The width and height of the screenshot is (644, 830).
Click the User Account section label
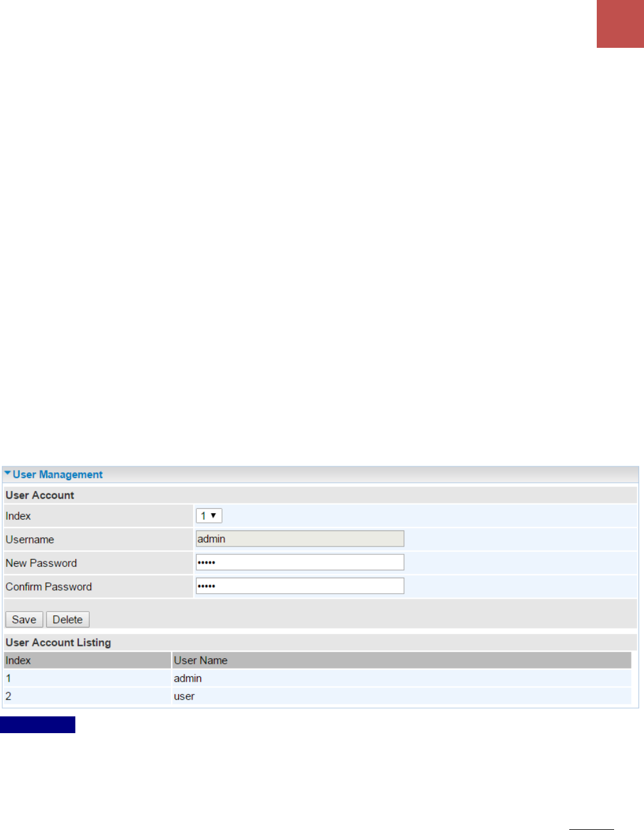[40, 495]
